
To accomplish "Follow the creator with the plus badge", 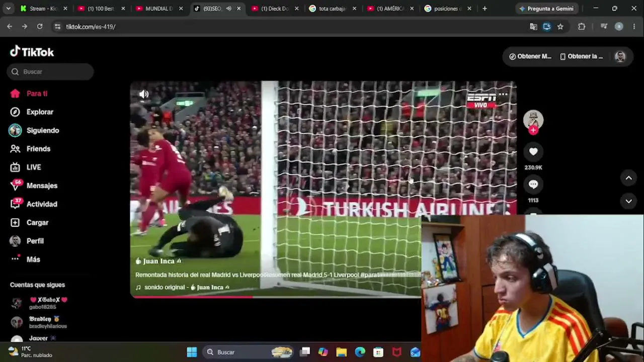I will pos(533,130).
